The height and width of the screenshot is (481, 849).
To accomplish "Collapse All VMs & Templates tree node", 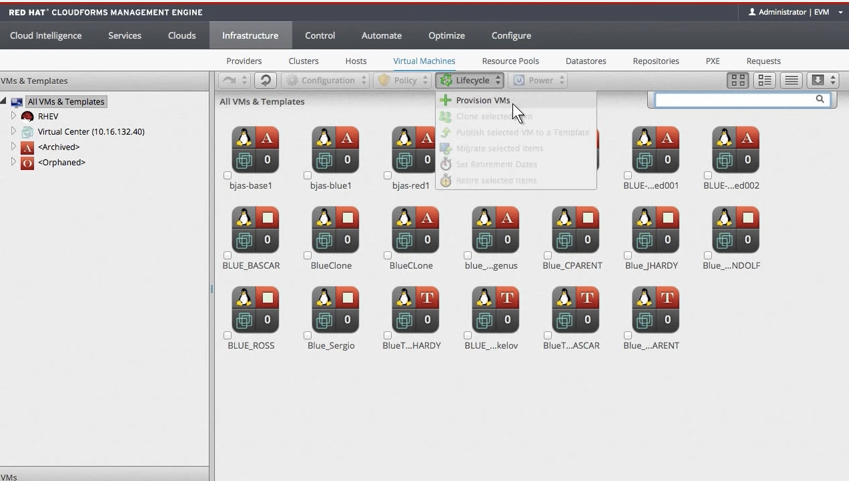I will click(3, 101).
